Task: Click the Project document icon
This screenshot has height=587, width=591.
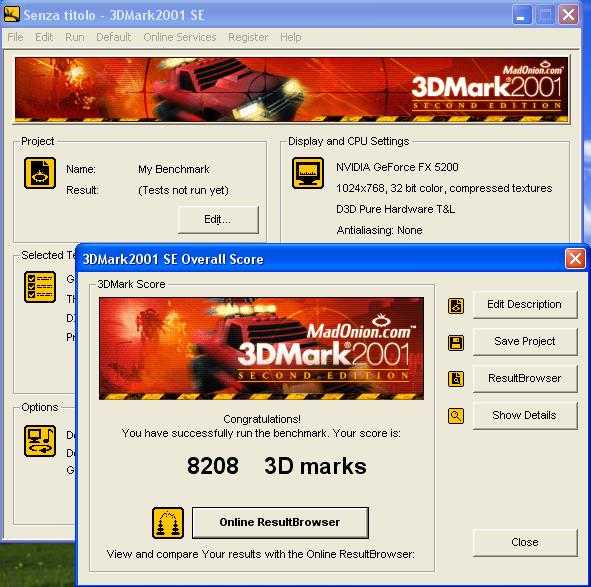Action: point(40,173)
